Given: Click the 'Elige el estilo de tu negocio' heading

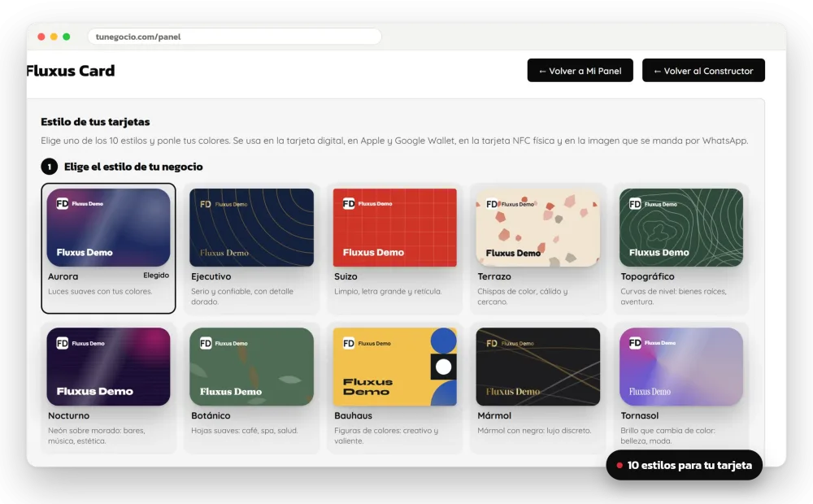Looking at the screenshot, I should [133, 167].
